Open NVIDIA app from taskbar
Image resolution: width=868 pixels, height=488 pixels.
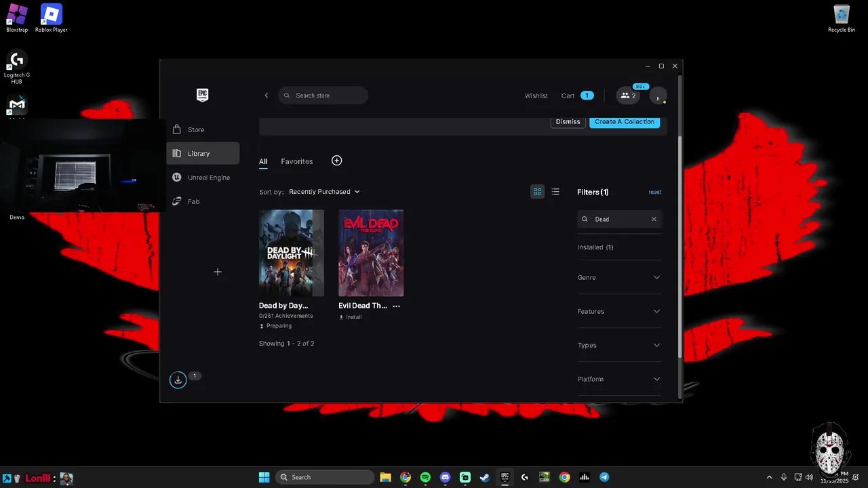(x=545, y=477)
